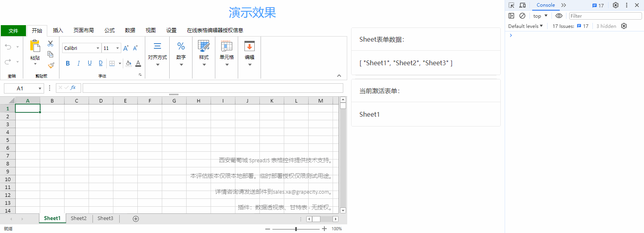Viewport: 644px width, 233px height.
Task: Open the font size 11 dropdown
Action: (117, 48)
